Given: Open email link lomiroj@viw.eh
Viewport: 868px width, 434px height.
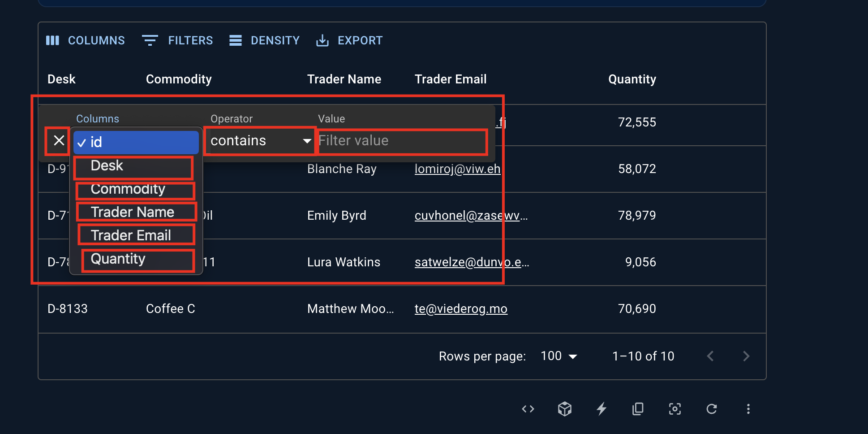Looking at the screenshot, I should point(457,169).
